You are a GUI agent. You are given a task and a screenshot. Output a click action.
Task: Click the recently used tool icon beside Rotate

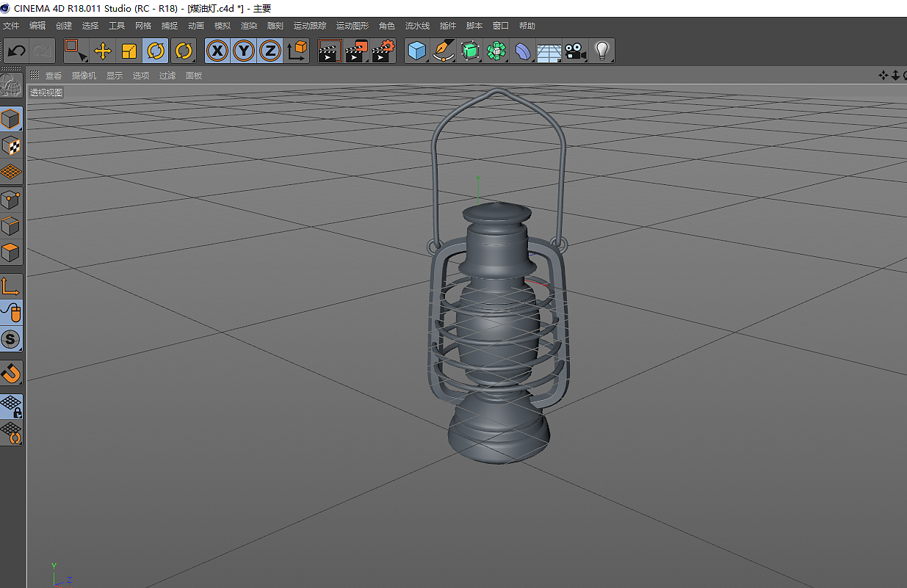point(183,51)
